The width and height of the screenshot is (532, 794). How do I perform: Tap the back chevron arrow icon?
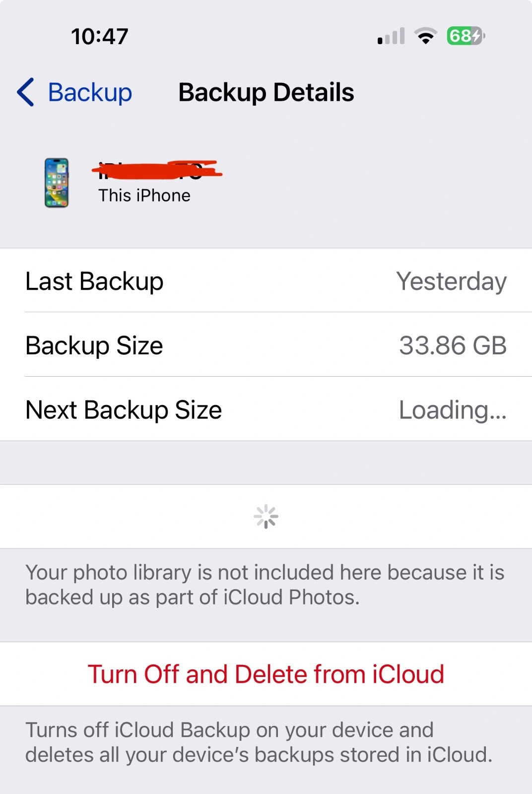(x=26, y=92)
